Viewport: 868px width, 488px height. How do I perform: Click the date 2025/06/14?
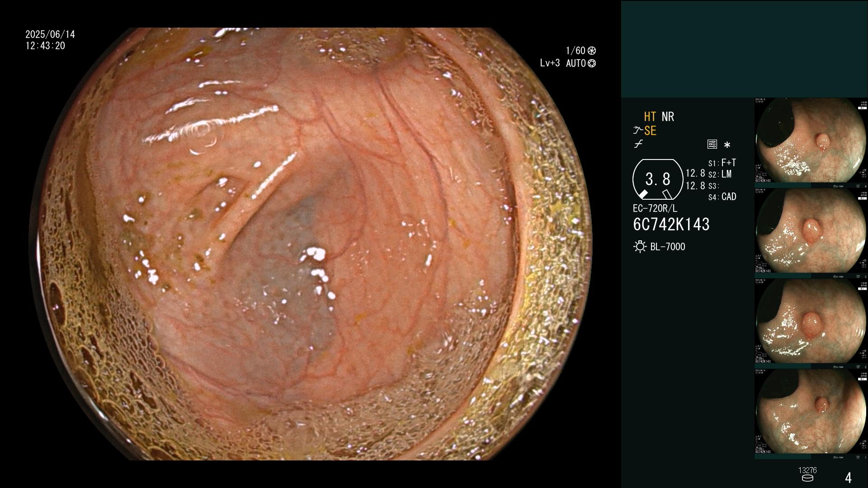point(50,34)
